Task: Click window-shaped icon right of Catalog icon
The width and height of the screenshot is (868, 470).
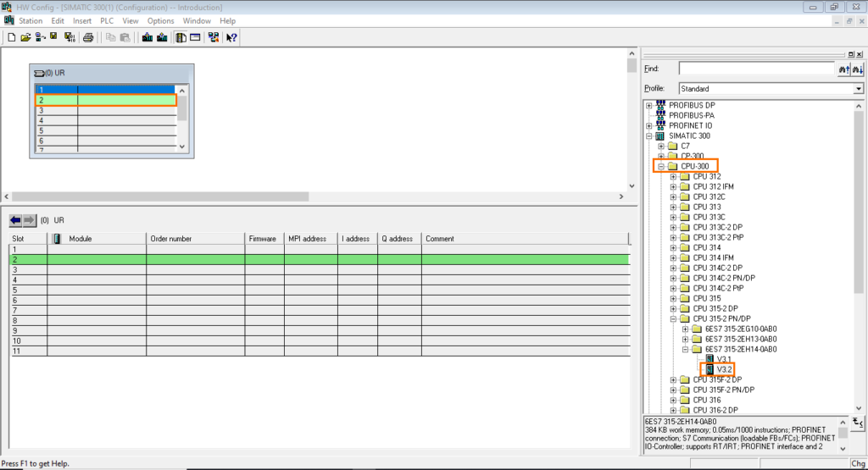Action: click(195, 37)
